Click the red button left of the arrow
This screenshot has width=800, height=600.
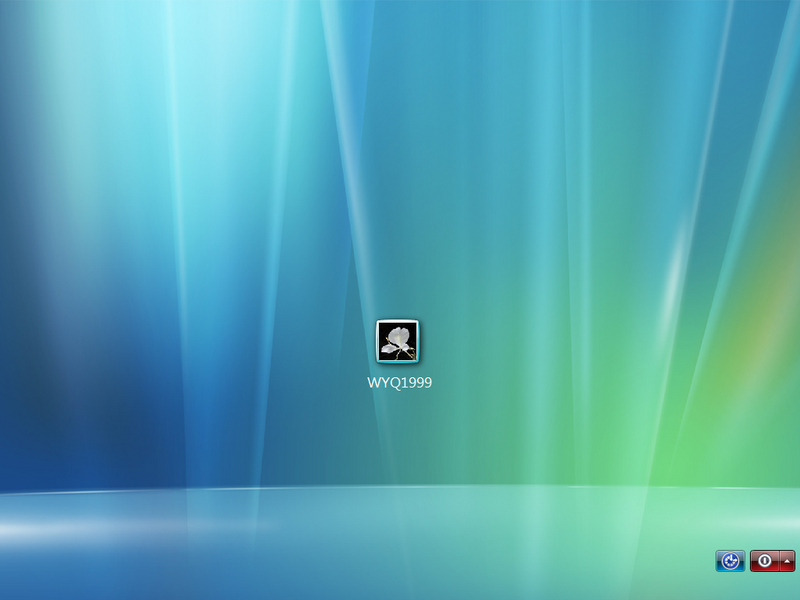[764, 561]
